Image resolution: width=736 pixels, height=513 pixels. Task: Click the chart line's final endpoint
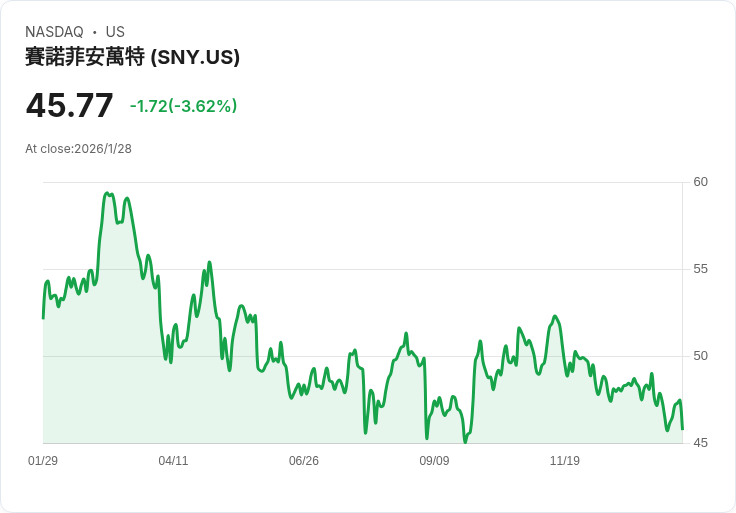(682, 429)
